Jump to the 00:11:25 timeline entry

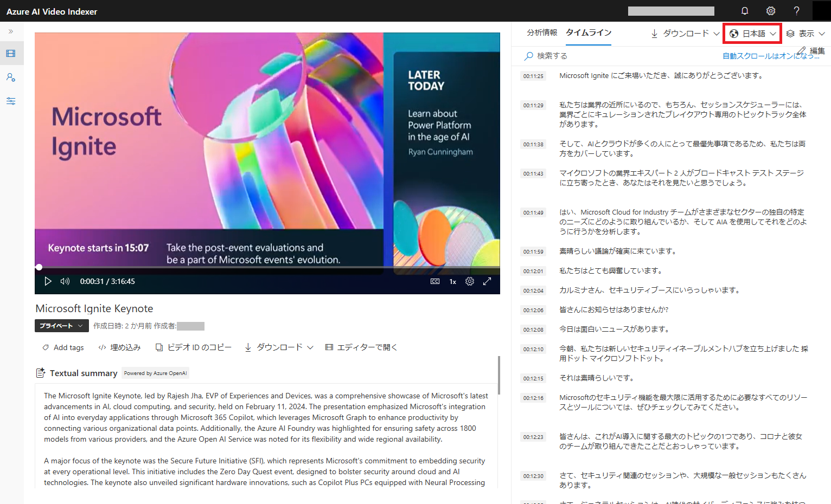(x=533, y=76)
